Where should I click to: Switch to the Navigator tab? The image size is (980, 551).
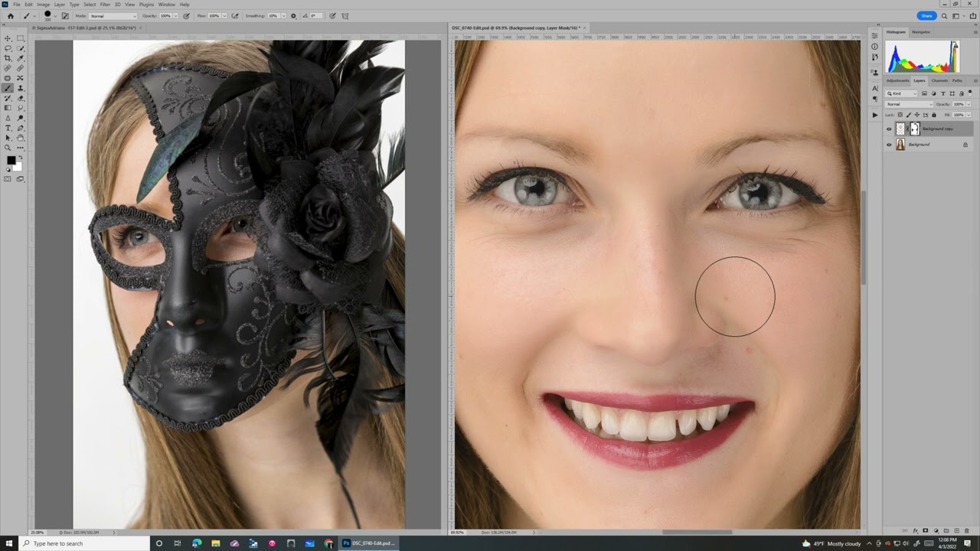click(921, 32)
